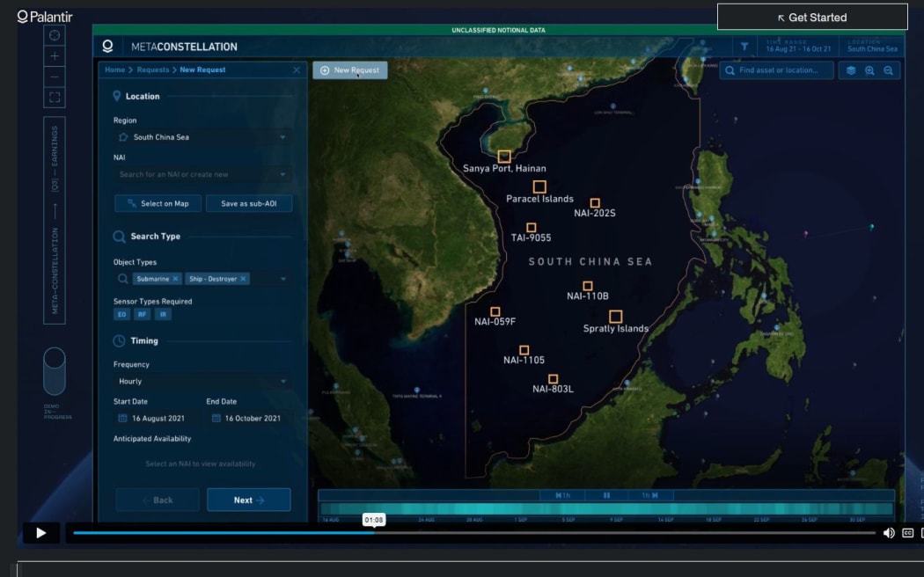The width and height of the screenshot is (924, 577).
Task: Click the minus icon in left strip
Action: point(55,77)
